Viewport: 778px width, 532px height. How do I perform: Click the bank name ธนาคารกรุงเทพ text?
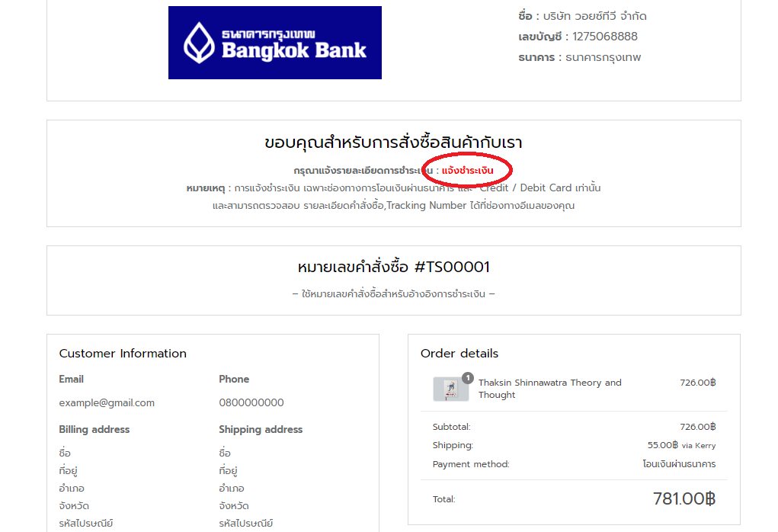pos(603,58)
